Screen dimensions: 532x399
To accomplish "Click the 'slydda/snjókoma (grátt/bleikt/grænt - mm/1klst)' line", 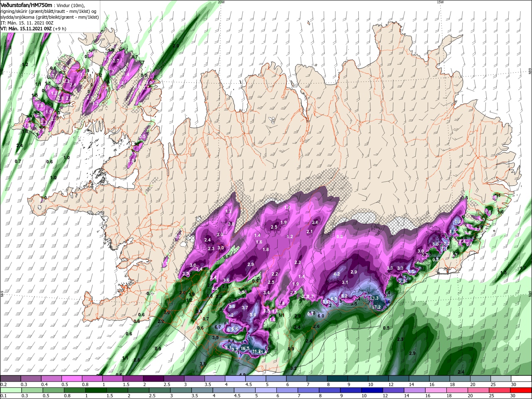I will coord(49,17).
